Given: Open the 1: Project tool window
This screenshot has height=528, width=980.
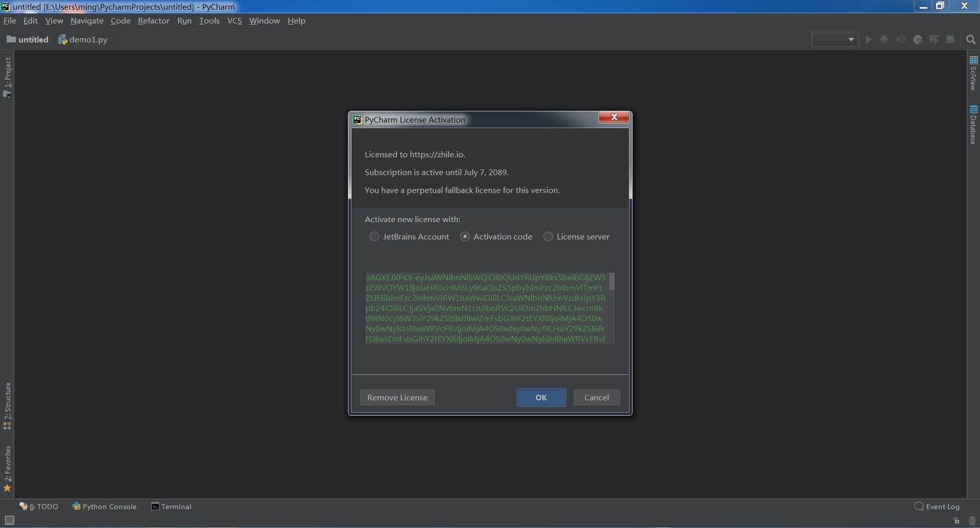Looking at the screenshot, I should 7,77.
